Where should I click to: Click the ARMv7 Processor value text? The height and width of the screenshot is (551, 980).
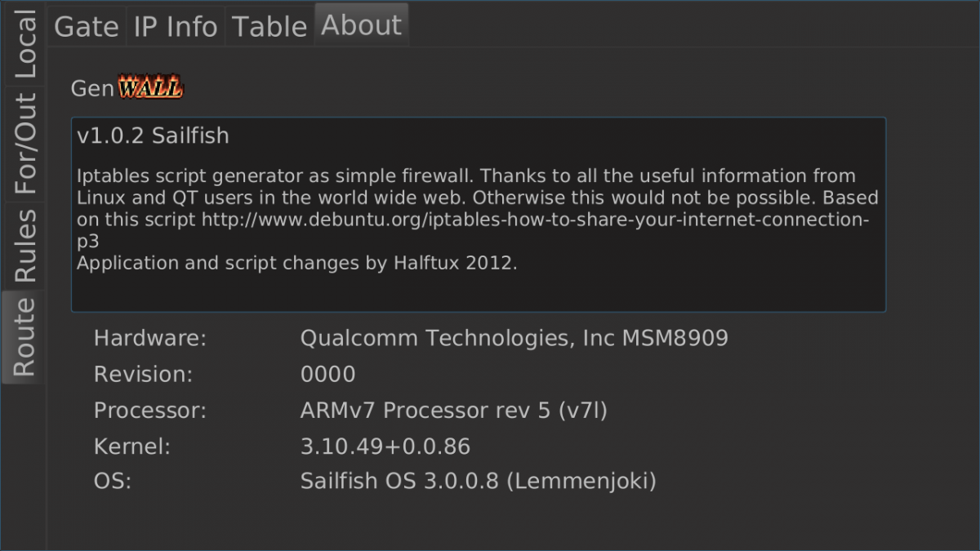point(453,411)
